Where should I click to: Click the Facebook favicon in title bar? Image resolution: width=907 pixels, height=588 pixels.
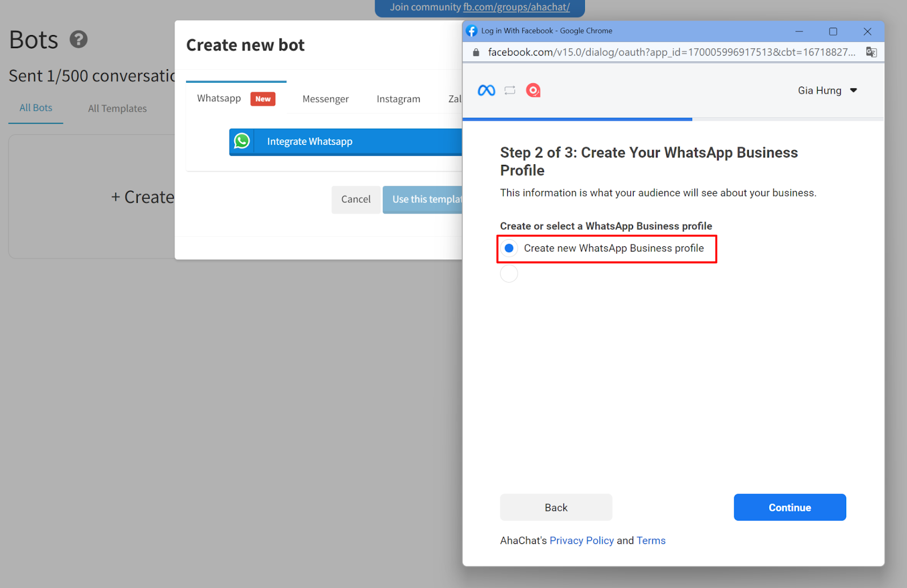(x=472, y=31)
